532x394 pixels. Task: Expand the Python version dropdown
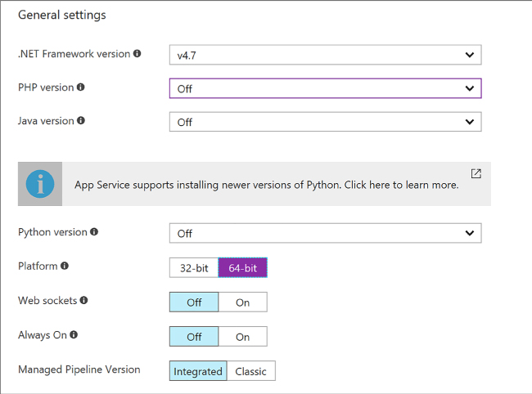click(326, 233)
